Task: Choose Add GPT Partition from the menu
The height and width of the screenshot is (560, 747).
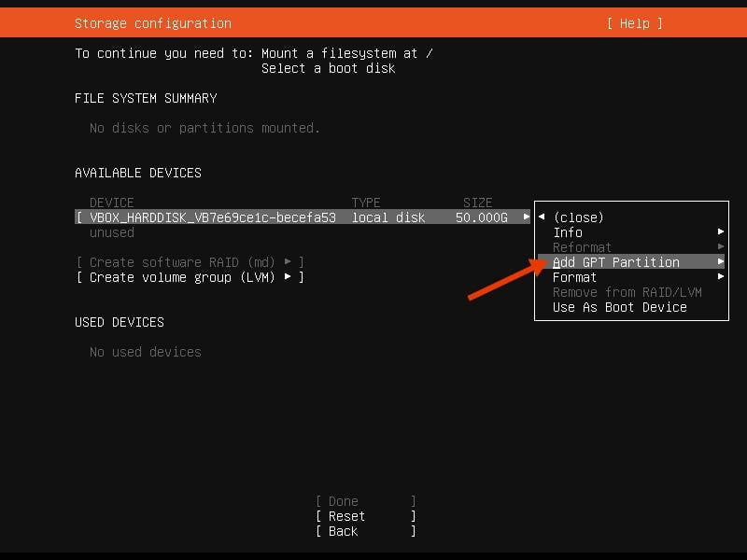Action: click(616, 262)
